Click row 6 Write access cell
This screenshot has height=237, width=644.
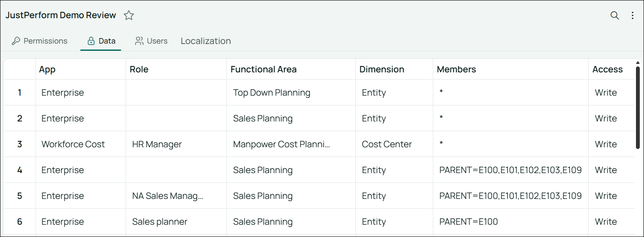[x=611, y=221]
